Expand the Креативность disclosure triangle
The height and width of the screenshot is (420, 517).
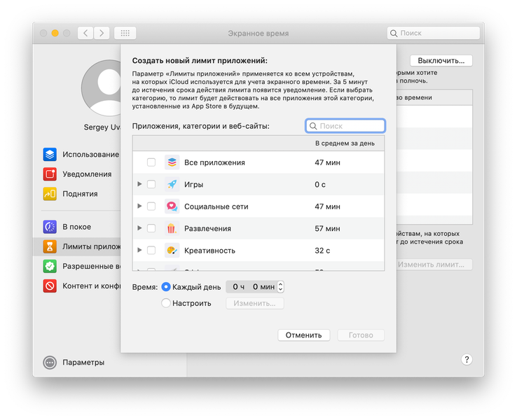click(x=139, y=251)
